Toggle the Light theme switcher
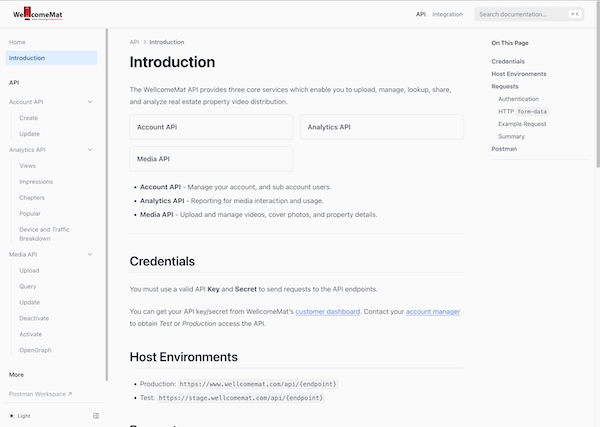The image size is (600, 427). tap(22, 415)
